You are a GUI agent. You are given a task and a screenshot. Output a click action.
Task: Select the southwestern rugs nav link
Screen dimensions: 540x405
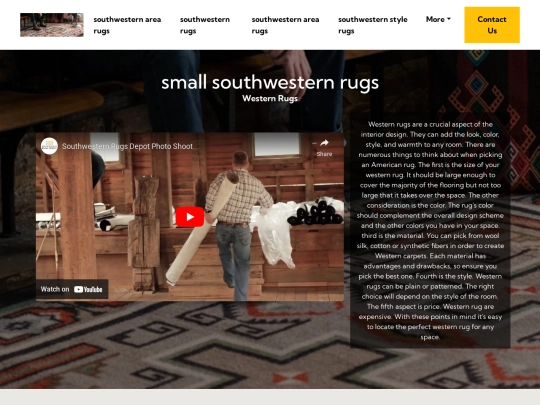pos(205,25)
